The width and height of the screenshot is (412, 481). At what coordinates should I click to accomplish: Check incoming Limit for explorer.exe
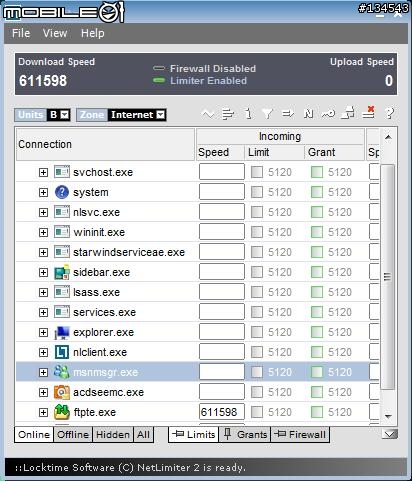(257, 332)
